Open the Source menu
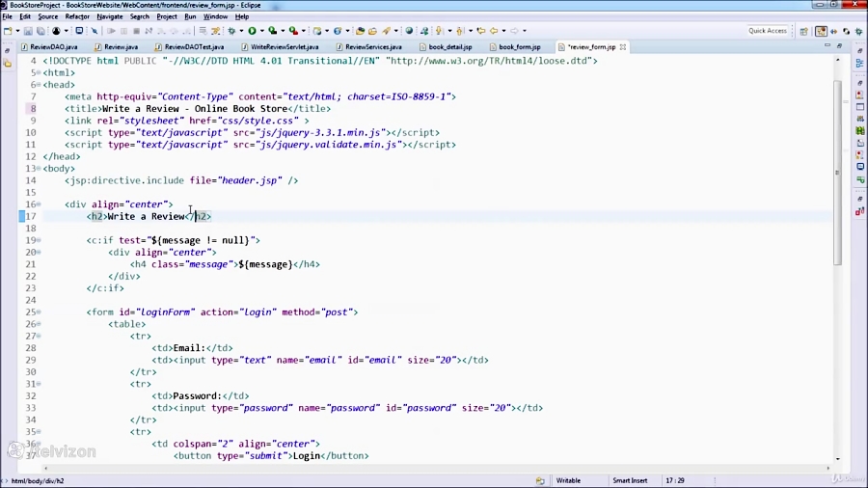 [x=47, y=16]
